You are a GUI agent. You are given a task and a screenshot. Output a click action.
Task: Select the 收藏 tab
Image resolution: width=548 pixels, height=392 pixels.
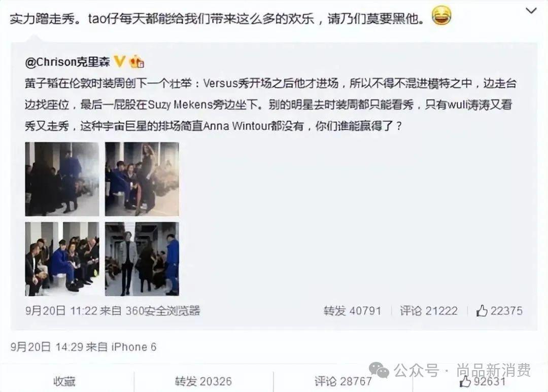tap(64, 381)
